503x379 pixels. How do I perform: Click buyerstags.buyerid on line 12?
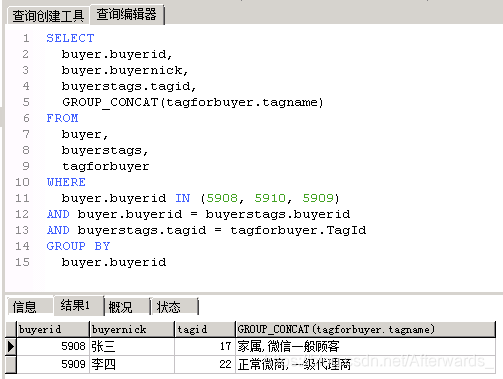(x=278, y=214)
